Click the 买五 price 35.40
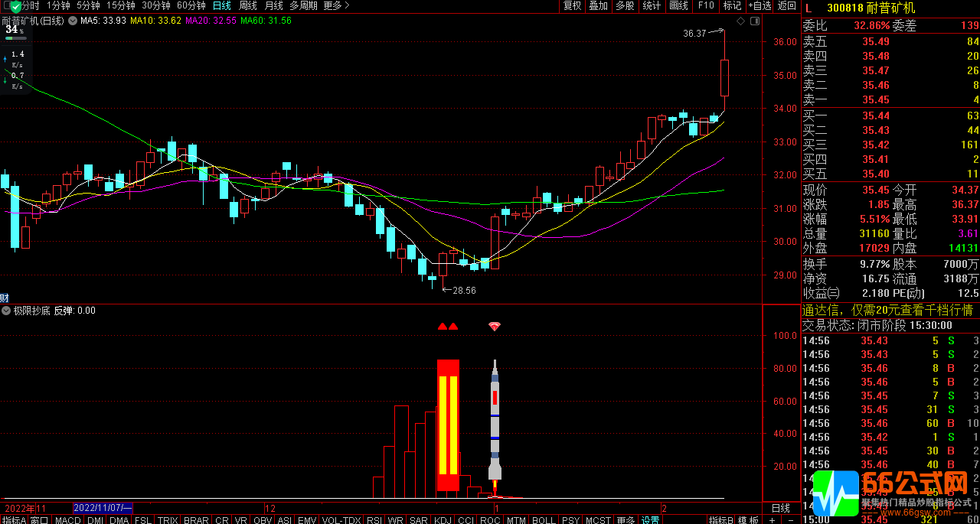This screenshot has width=980, height=524. pos(876,174)
